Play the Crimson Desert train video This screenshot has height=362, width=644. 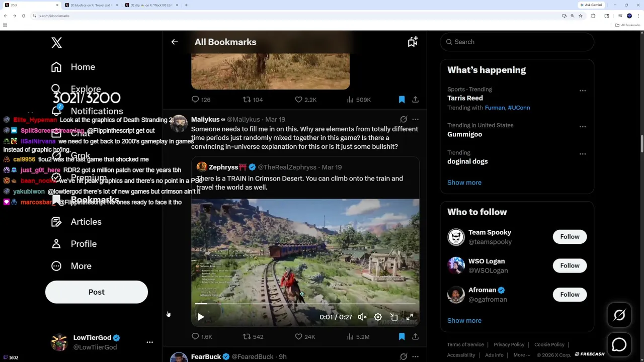pyautogui.click(x=201, y=317)
